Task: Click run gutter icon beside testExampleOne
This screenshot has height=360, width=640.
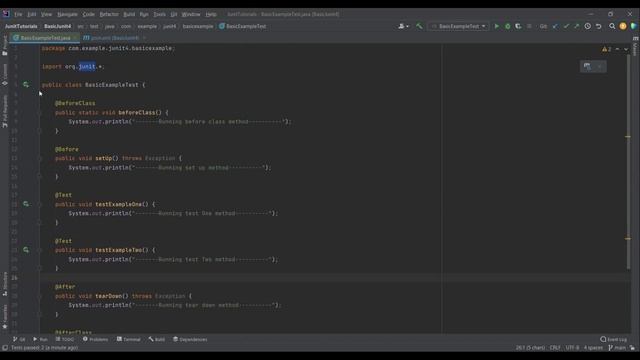Action: 26,204
